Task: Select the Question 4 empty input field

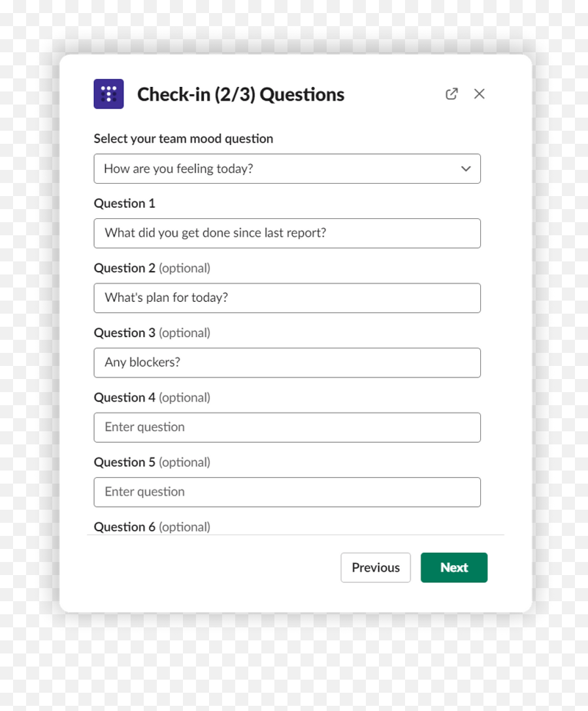Action: [x=287, y=427]
